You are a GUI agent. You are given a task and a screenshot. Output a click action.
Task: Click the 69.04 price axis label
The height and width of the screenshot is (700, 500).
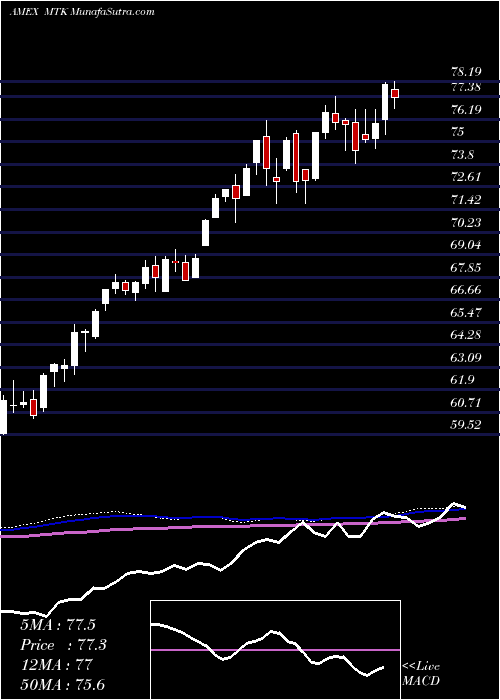pos(467,245)
